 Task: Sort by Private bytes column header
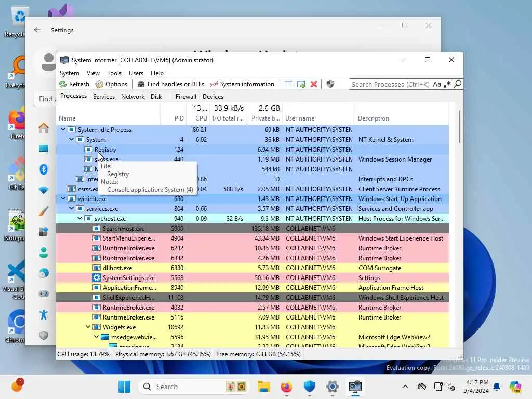[x=265, y=114]
